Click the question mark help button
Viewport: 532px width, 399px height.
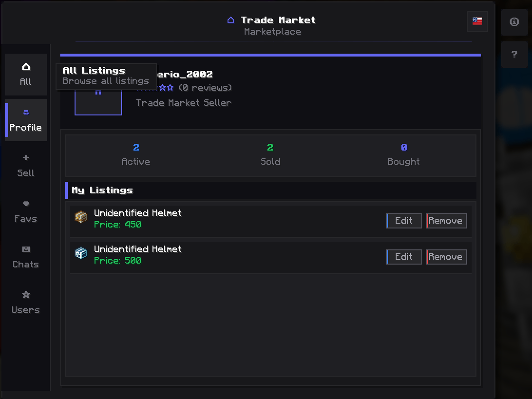coord(514,54)
